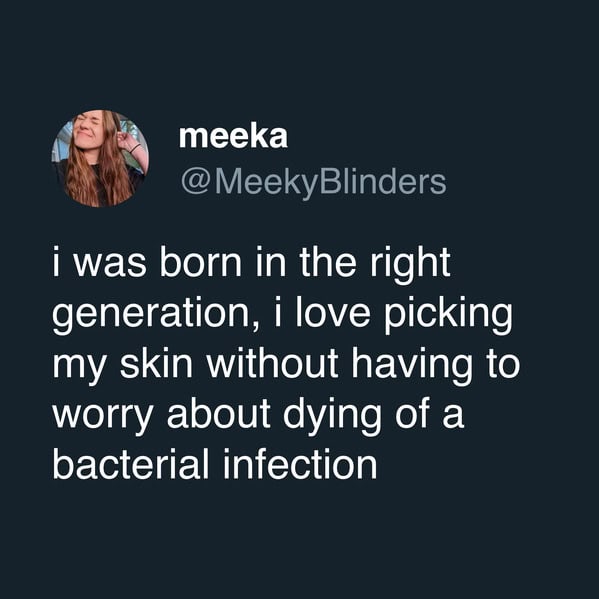Select the word 'without' in the tweet
Image resolution: width=599 pixels, height=599 pixels.
tap(272, 363)
